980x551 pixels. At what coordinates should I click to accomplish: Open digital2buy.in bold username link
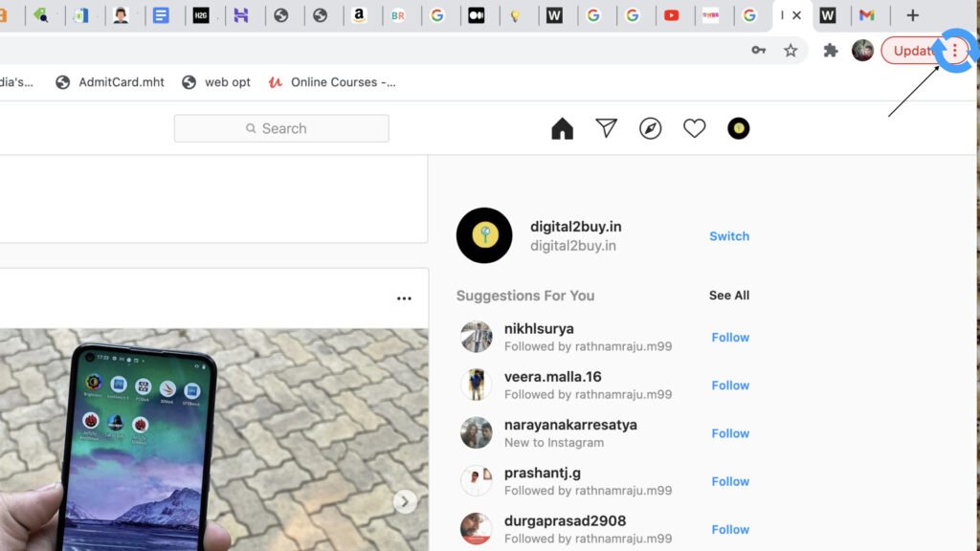(575, 227)
